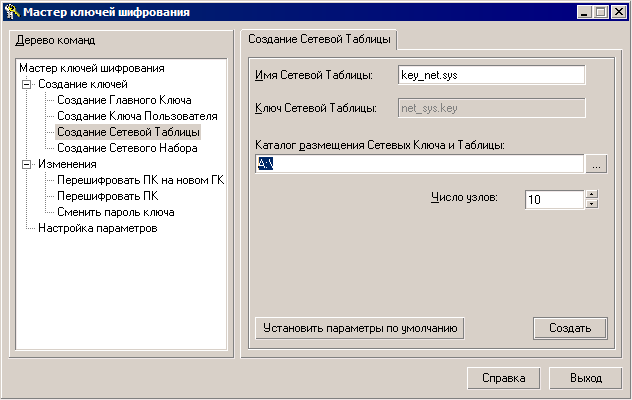Viewport: 632px width, 400px height.
Task: Open help via Справка button
Action: coord(503,378)
